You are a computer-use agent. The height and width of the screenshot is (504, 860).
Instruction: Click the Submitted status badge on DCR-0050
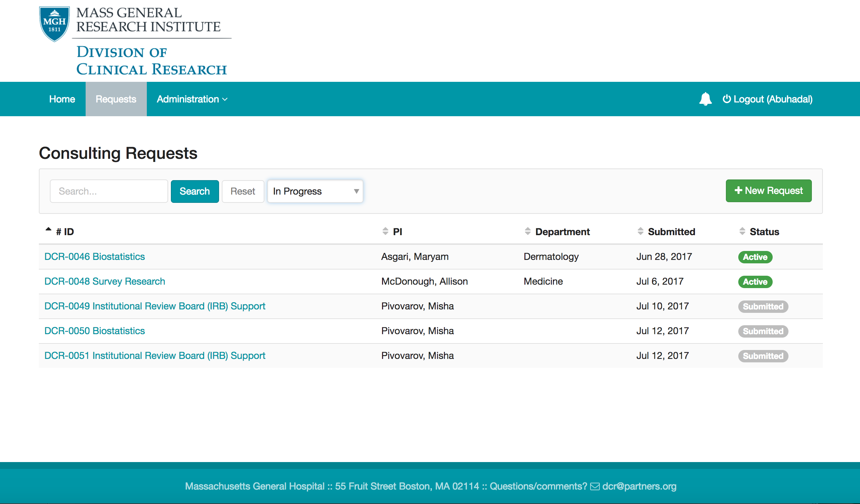tap(762, 331)
